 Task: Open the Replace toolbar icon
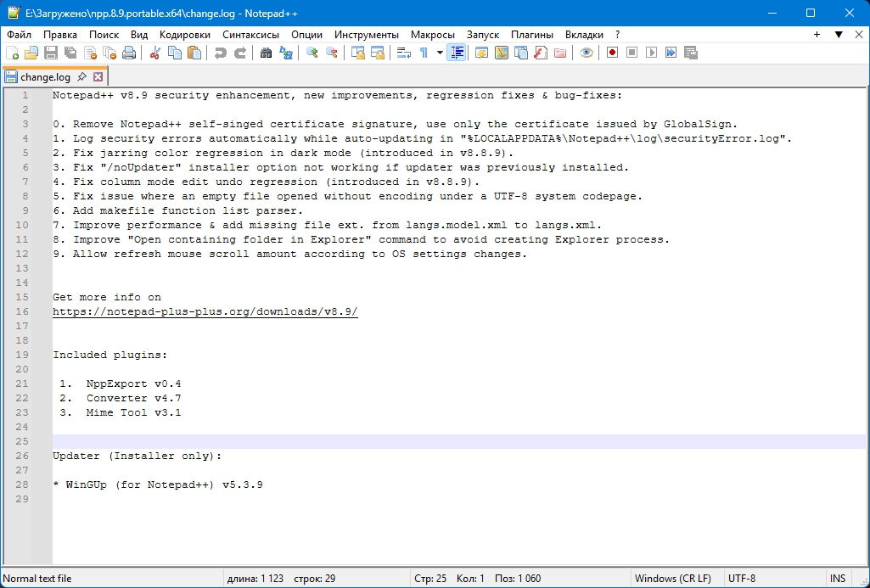pos(286,53)
